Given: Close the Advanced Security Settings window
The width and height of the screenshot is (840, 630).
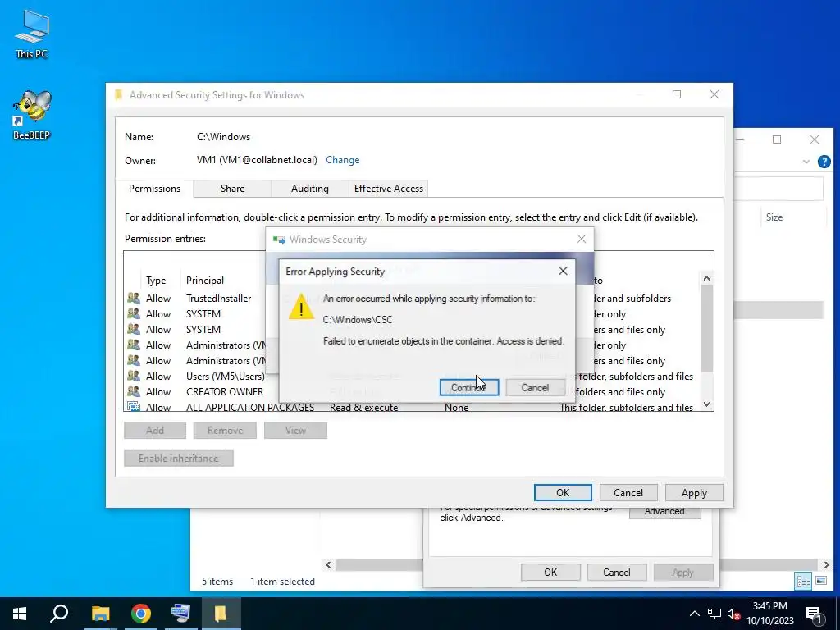Looking at the screenshot, I should (714, 94).
